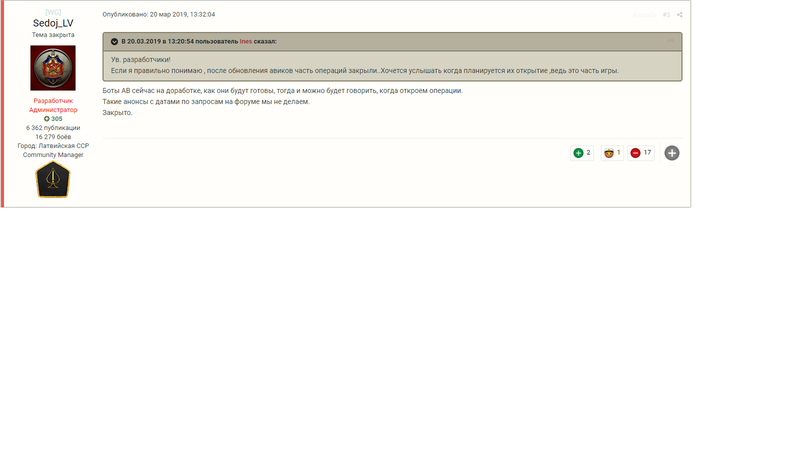Click the green reputation icon next to 305

pyautogui.click(x=46, y=119)
